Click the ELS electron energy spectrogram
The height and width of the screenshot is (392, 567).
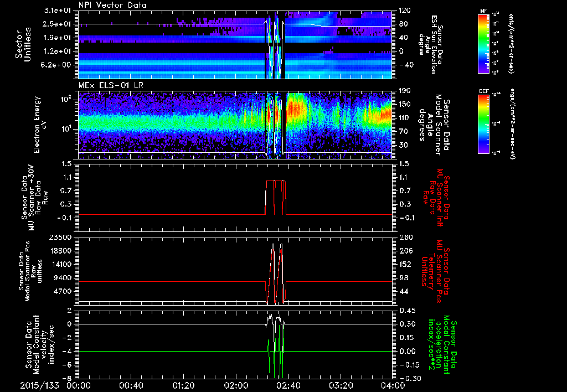point(235,125)
